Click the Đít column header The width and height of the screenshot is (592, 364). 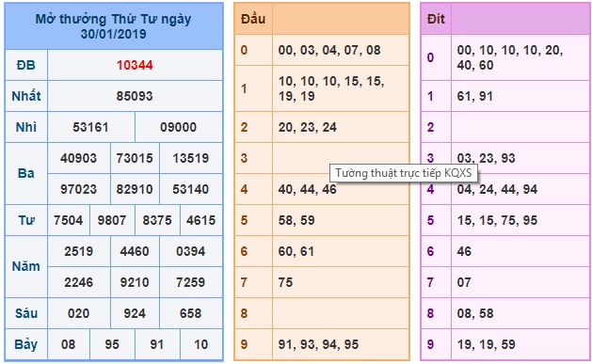click(x=436, y=19)
